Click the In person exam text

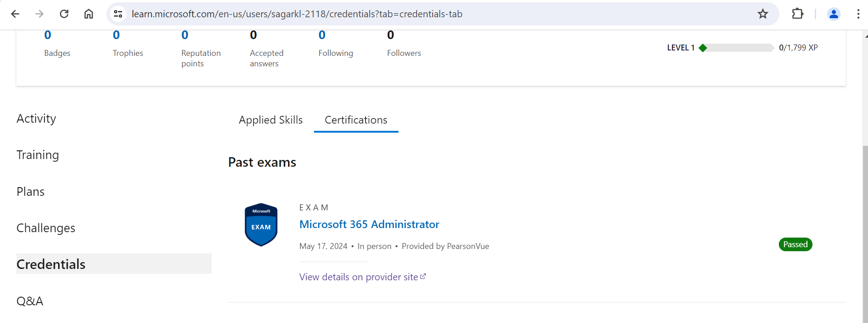374,246
